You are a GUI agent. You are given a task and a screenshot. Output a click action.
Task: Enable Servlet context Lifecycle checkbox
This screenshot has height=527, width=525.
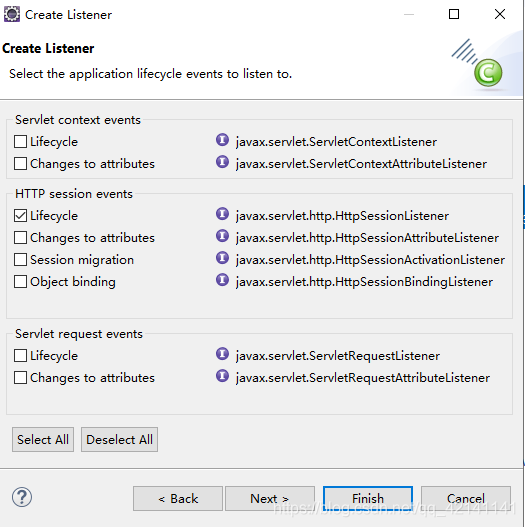click(21, 141)
